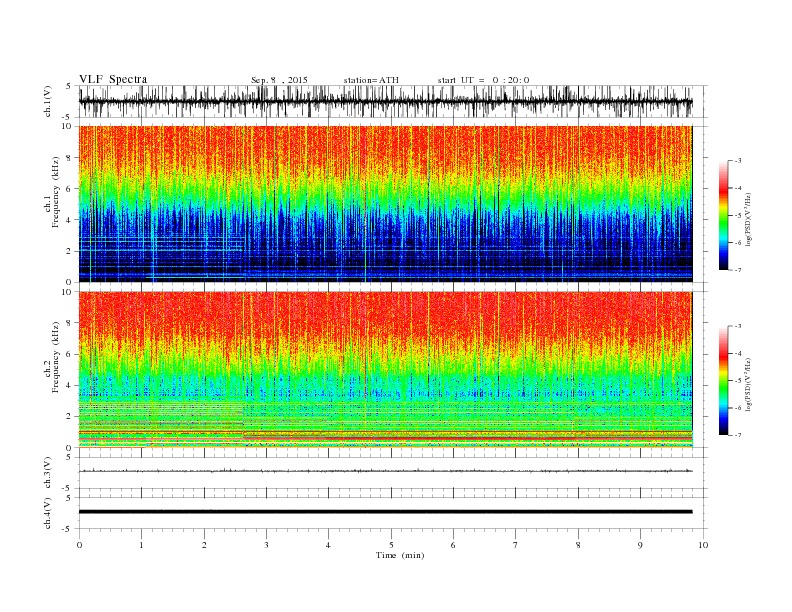Click time axis tick label "8"
This screenshot has height=612, width=792.
(578, 545)
